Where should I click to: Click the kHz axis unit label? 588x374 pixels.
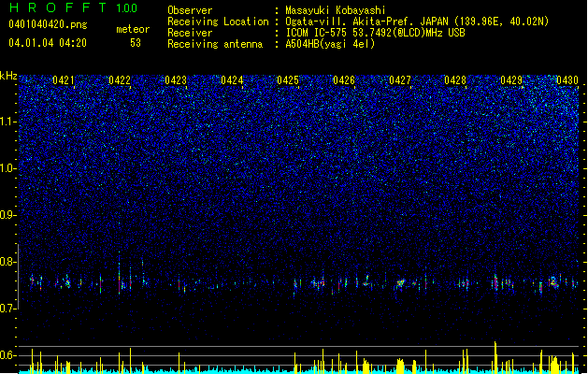pyautogui.click(x=8, y=76)
